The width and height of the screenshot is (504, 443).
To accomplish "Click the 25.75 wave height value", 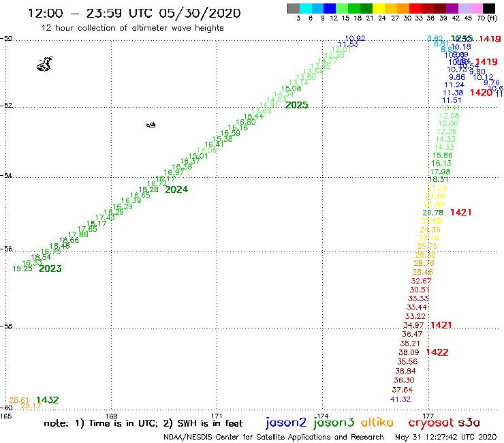I will 428,246.
